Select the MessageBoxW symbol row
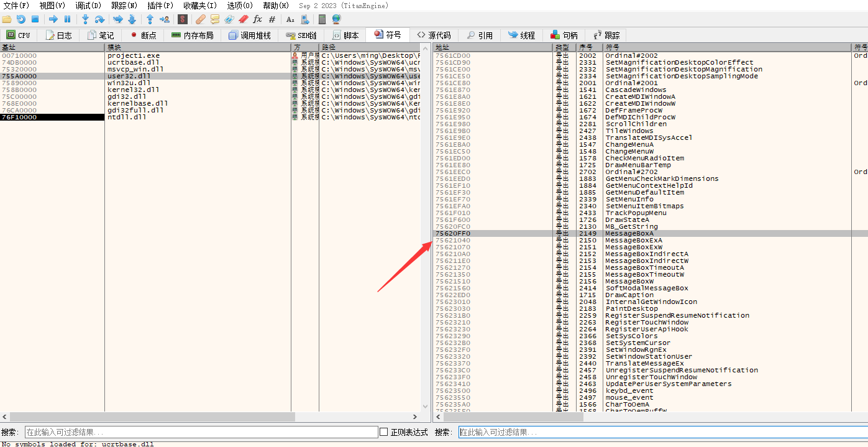The height and width of the screenshot is (447, 868). click(628, 281)
